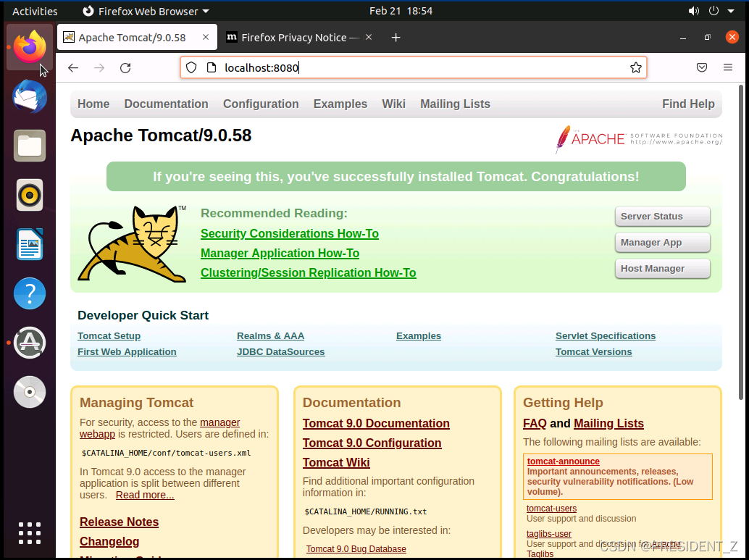The width and height of the screenshot is (749, 560).
Task: Open Activities overview
Action: pos(35,11)
